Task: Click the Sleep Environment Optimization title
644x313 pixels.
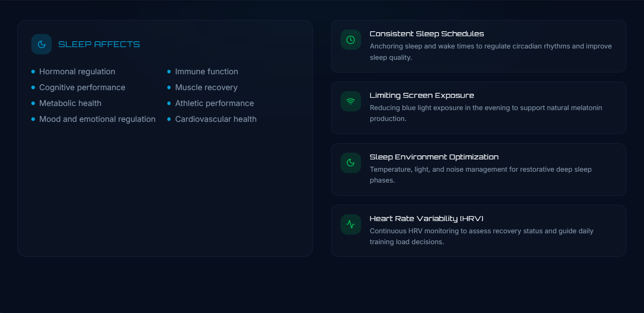Action: 434,157
